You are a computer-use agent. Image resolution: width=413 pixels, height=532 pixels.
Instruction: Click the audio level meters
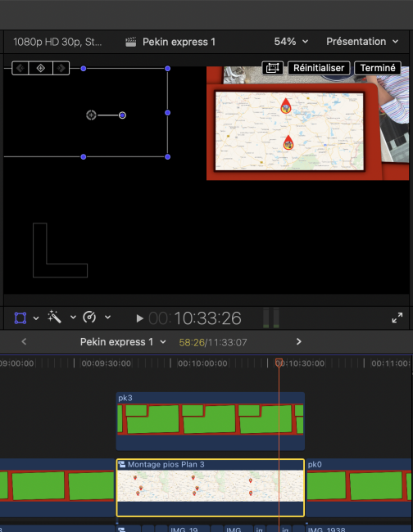[x=271, y=318]
